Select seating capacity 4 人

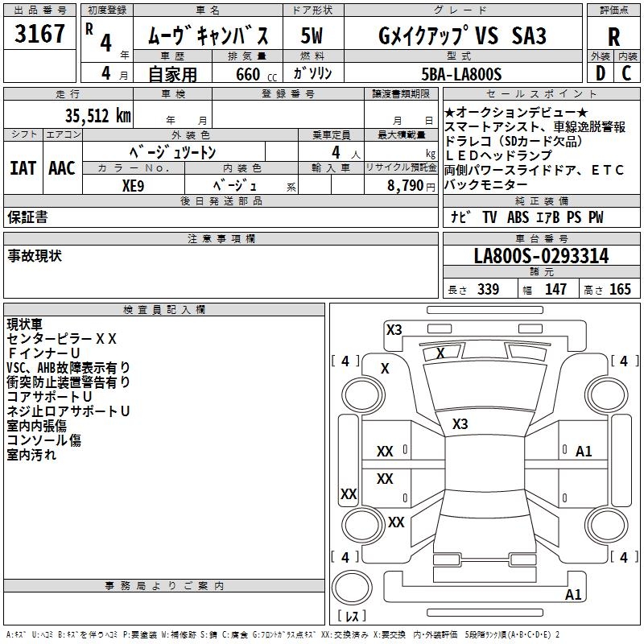[x=346, y=153]
